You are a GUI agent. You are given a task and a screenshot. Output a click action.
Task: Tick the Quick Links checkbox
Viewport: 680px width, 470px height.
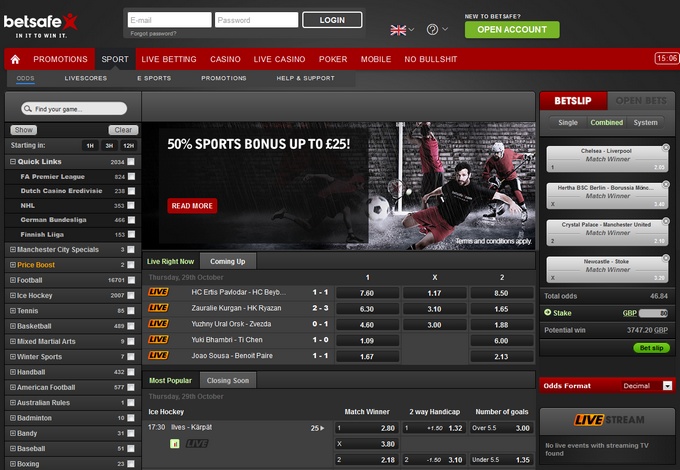coord(131,162)
